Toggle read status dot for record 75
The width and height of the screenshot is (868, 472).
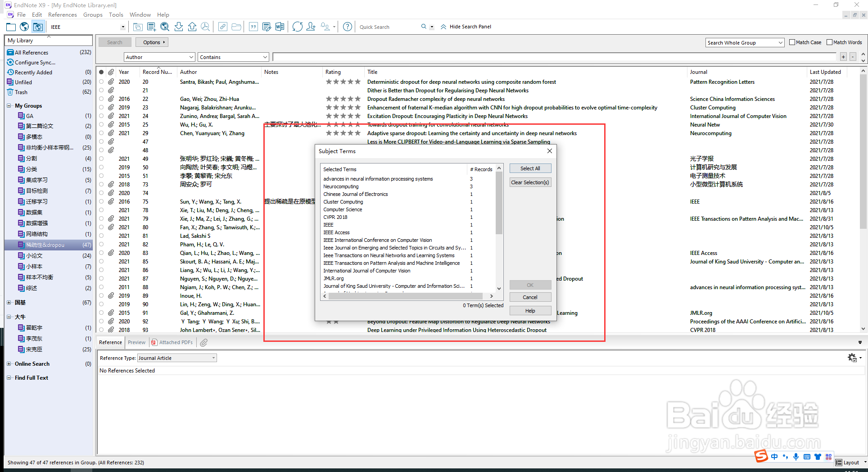click(101, 202)
